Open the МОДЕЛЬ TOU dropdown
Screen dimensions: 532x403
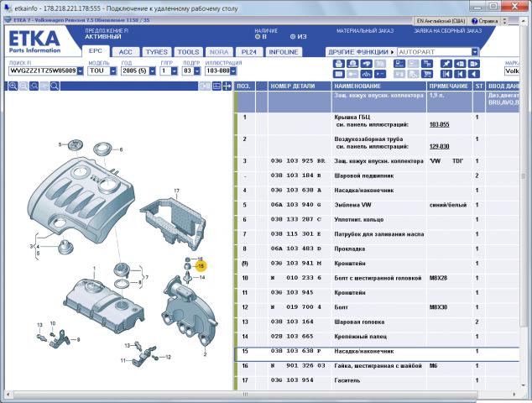pos(113,71)
